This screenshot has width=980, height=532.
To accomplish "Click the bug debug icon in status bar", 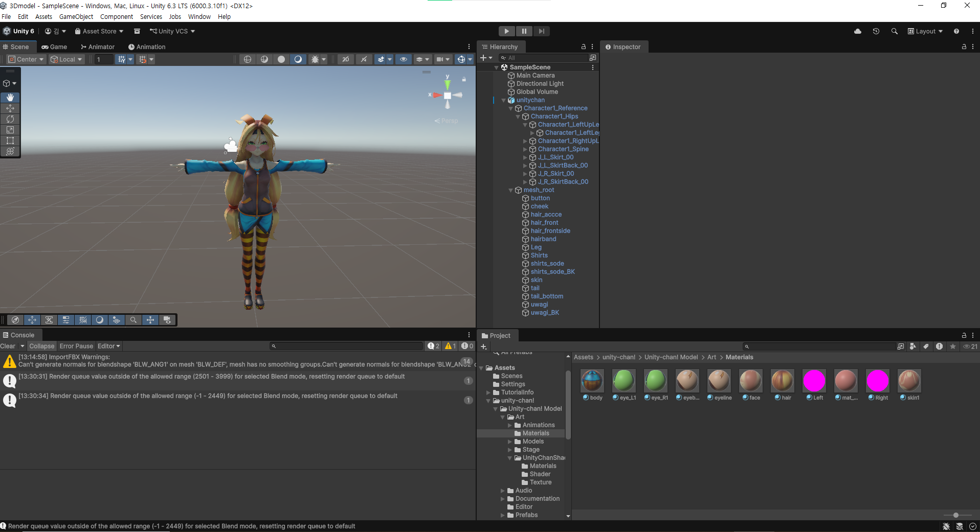I will coord(946,526).
